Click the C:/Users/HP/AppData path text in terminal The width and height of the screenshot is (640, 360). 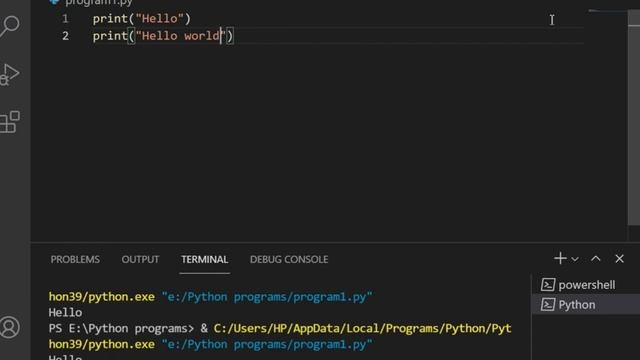click(362, 329)
